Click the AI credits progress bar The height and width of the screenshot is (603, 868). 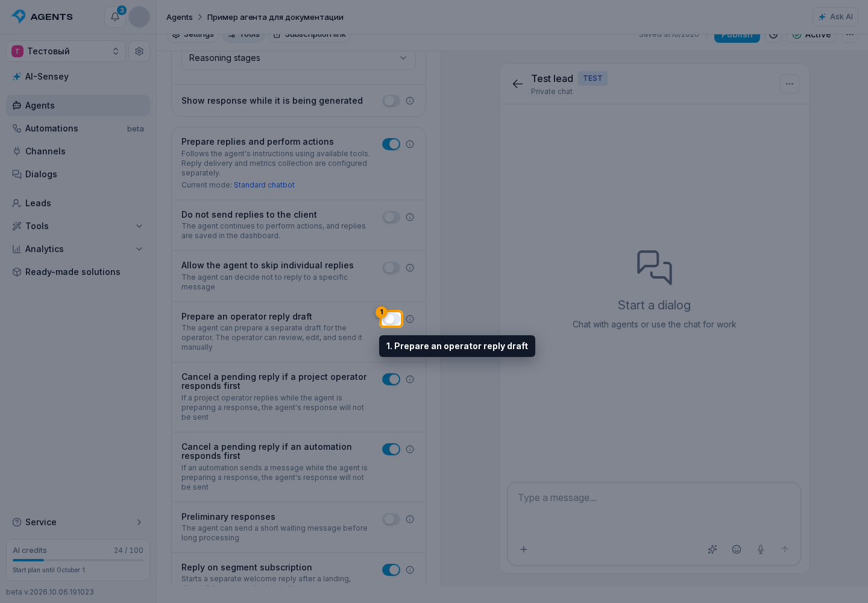click(x=78, y=560)
